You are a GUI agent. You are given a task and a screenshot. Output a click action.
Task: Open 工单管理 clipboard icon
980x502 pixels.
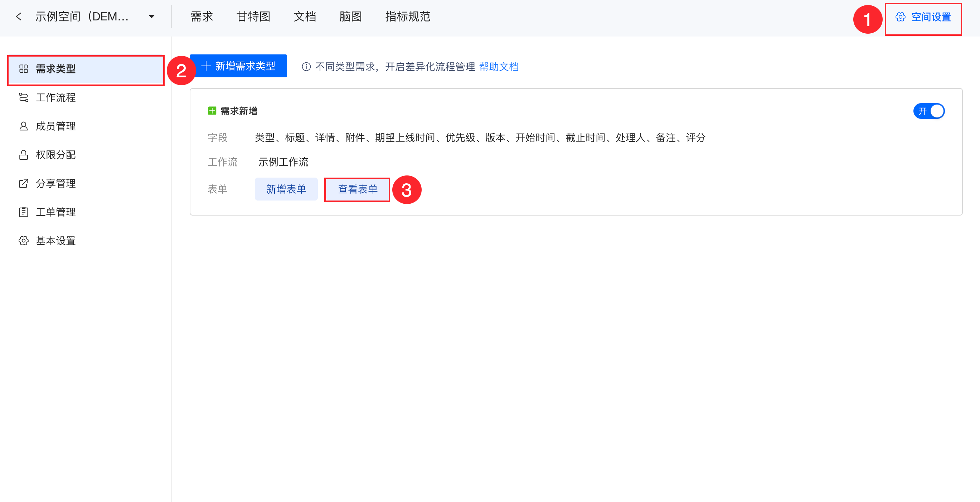pyautogui.click(x=24, y=212)
